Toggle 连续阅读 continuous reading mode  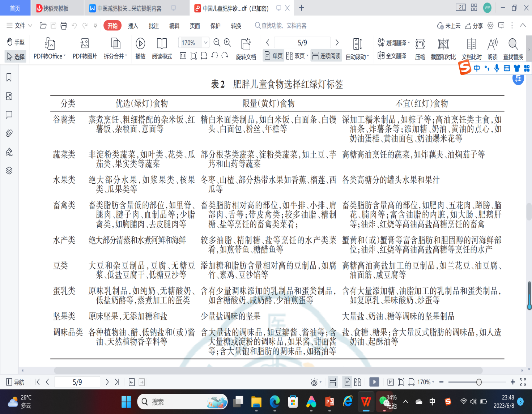point(326,56)
